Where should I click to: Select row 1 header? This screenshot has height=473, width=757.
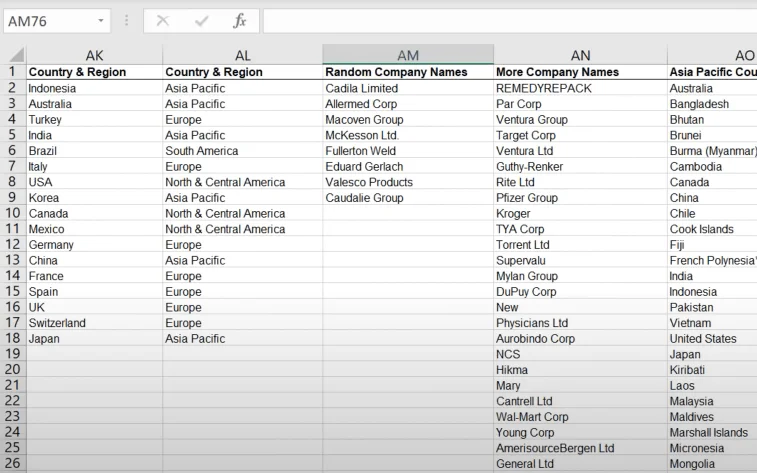pyautogui.click(x=13, y=72)
